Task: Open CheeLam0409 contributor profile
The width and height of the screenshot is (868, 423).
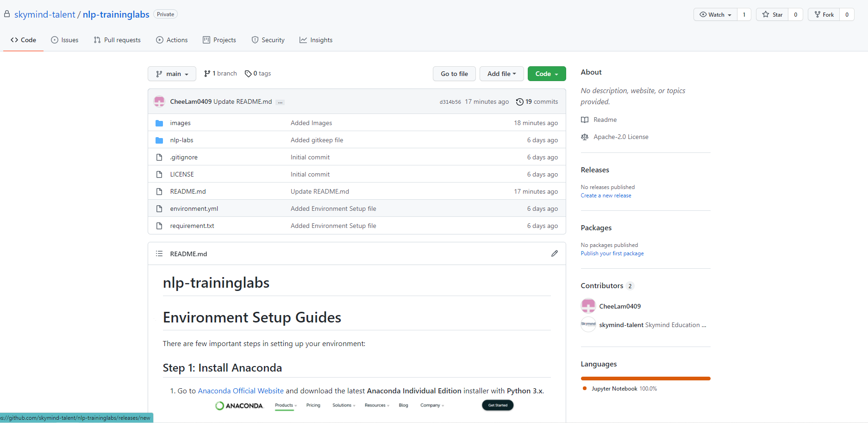Action: pyautogui.click(x=620, y=306)
